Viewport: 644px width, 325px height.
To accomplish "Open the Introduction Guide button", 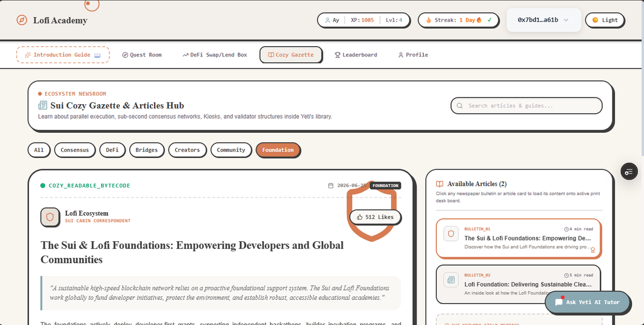I will [x=63, y=55].
